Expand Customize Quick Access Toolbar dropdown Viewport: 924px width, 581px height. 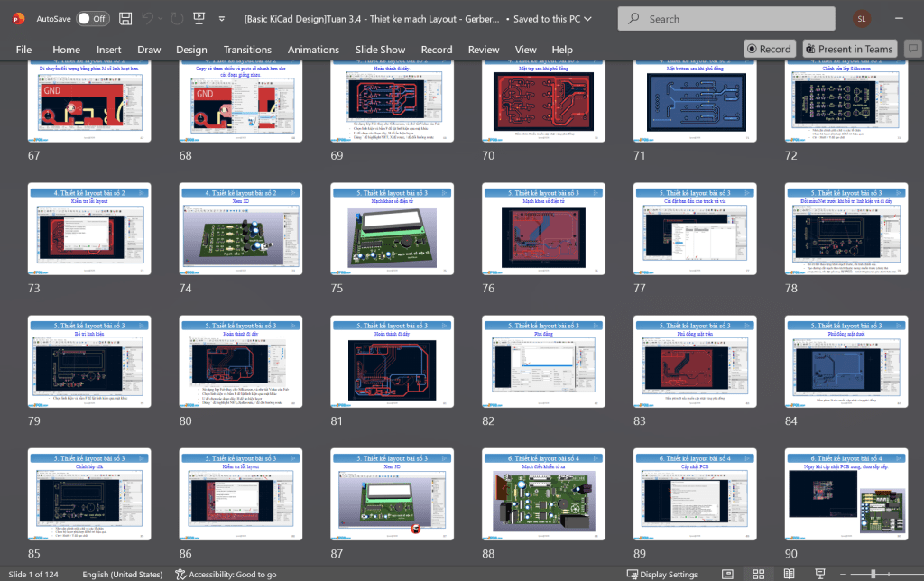pyautogui.click(x=223, y=18)
